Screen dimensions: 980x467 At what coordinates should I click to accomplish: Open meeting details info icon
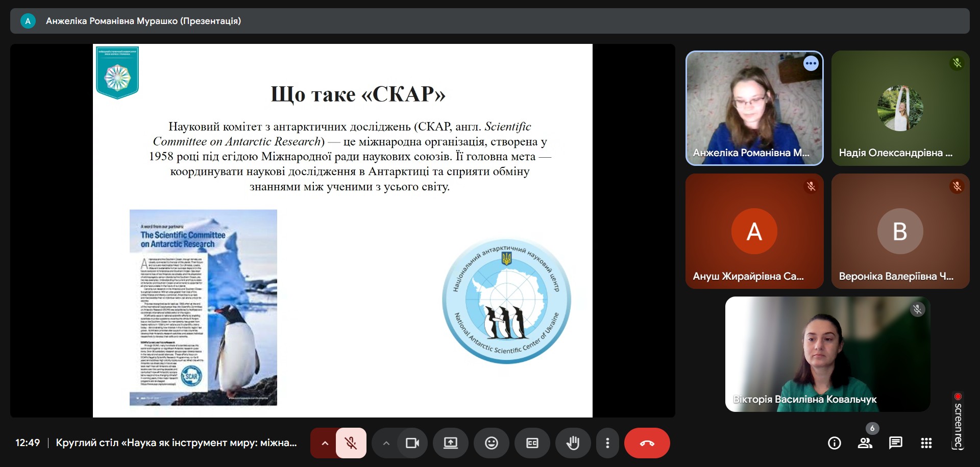pyautogui.click(x=834, y=443)
